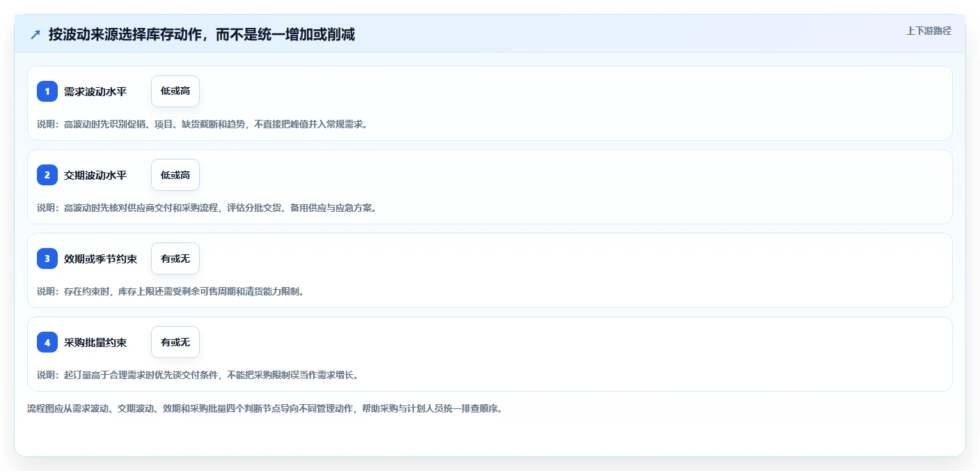
Task: Select 有或无 for 效期或季节约束
Action: click(175, 258)
